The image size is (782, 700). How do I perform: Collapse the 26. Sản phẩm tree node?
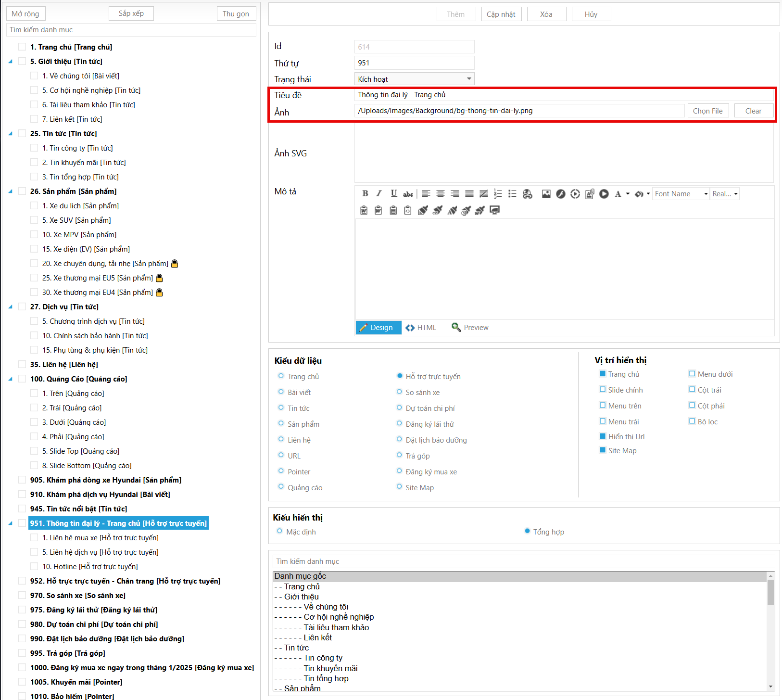tap(11, 191)
